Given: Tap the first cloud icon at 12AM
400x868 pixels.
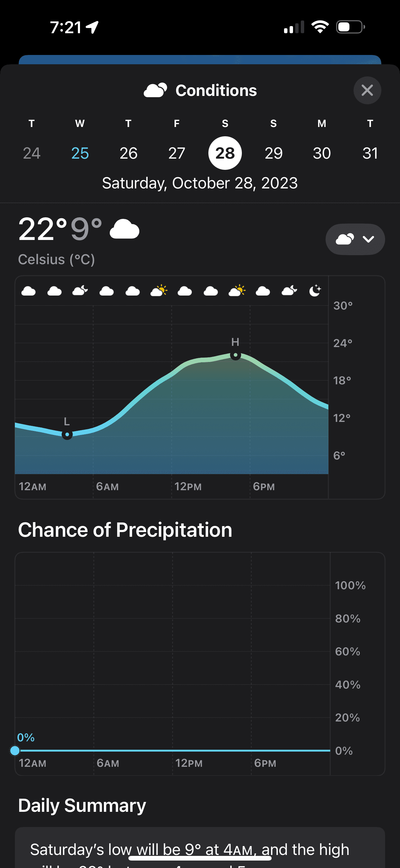Looking at the screenshot, I should tap(29, 291).
